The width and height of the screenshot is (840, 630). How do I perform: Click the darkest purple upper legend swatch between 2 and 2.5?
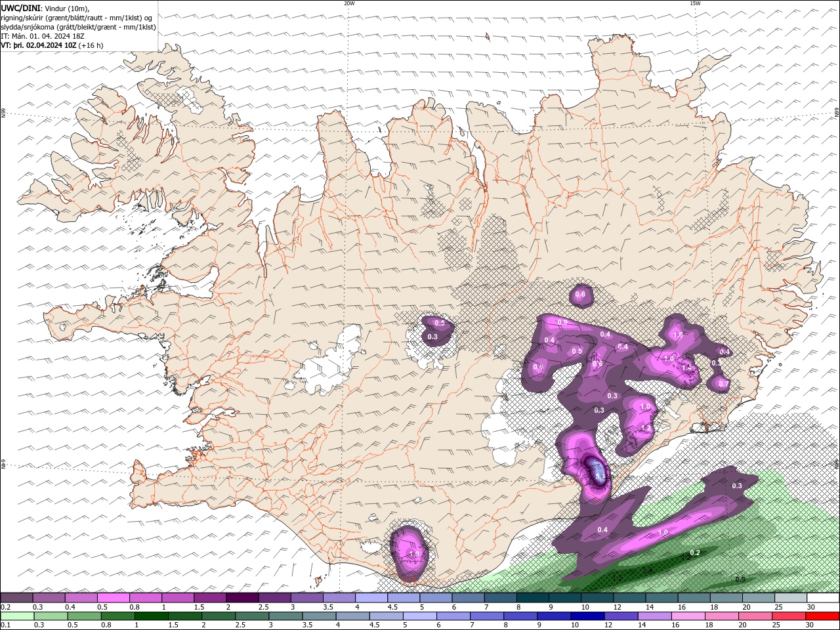241,598
